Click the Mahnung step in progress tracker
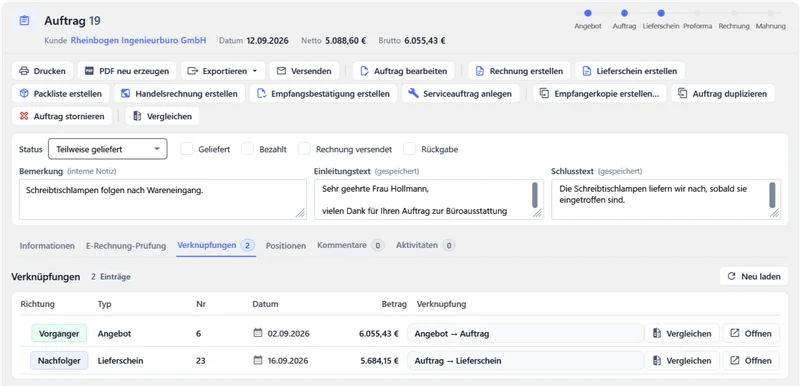 (x=770, y=19)
